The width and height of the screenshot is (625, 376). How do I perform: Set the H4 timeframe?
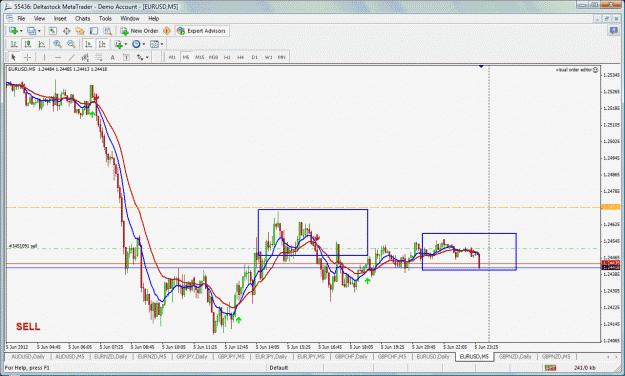point(241,57)
